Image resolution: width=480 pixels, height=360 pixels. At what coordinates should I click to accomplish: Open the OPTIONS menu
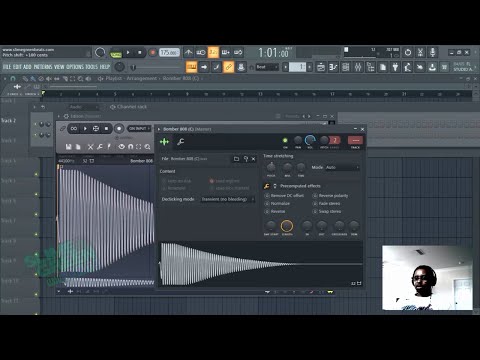tap(75, 67)
